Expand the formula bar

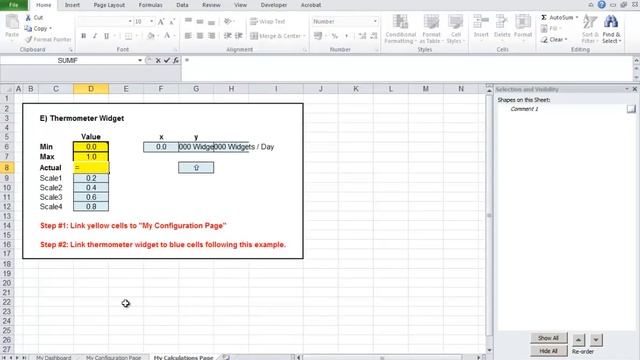pos(636,60)
